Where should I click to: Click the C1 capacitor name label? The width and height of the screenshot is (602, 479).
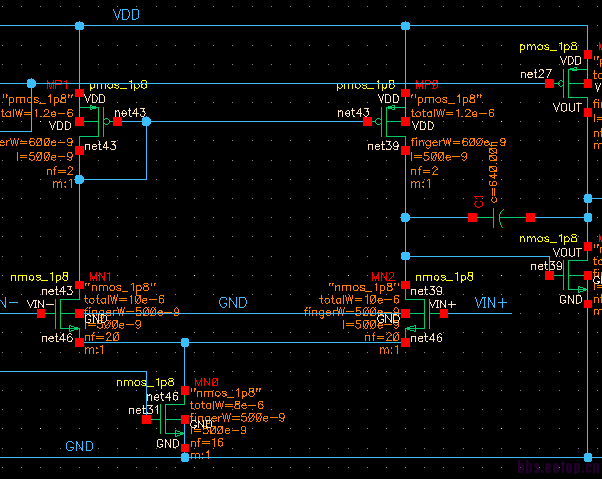coord(478,202)
